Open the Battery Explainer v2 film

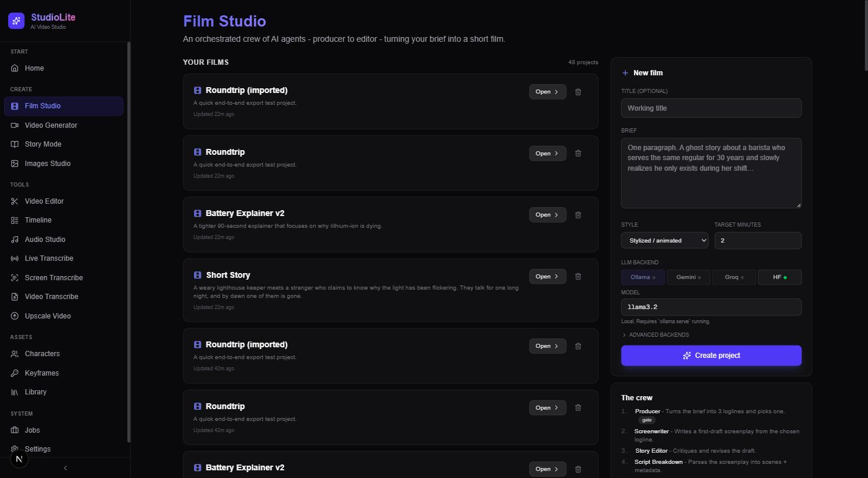(547, 215)
